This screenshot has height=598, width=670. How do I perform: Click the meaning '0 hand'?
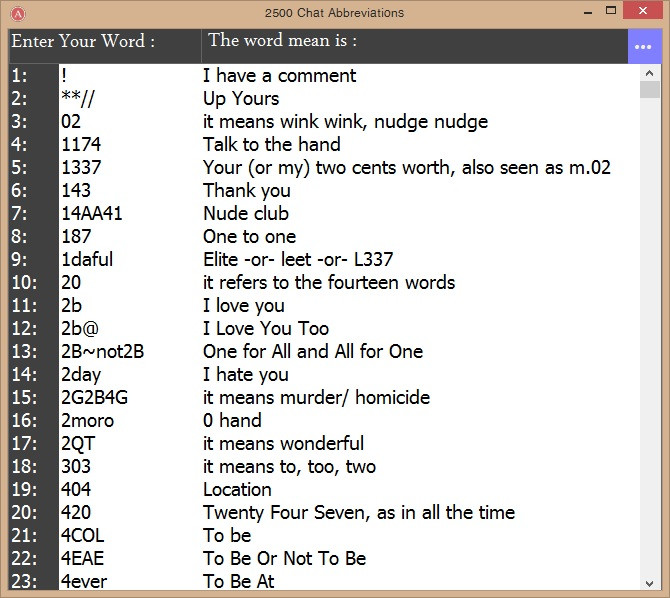232,421
